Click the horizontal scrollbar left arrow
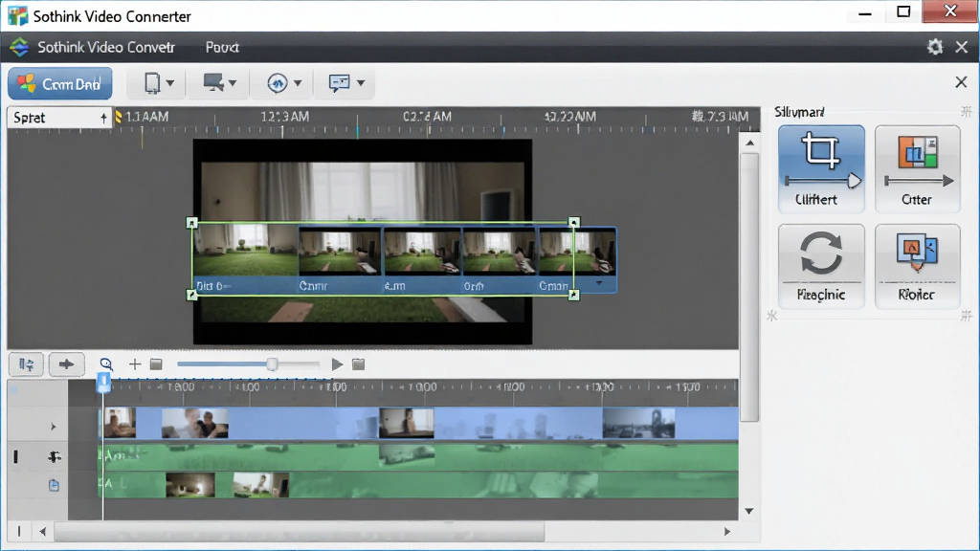The image size is (980, 551). click(42, 532)
